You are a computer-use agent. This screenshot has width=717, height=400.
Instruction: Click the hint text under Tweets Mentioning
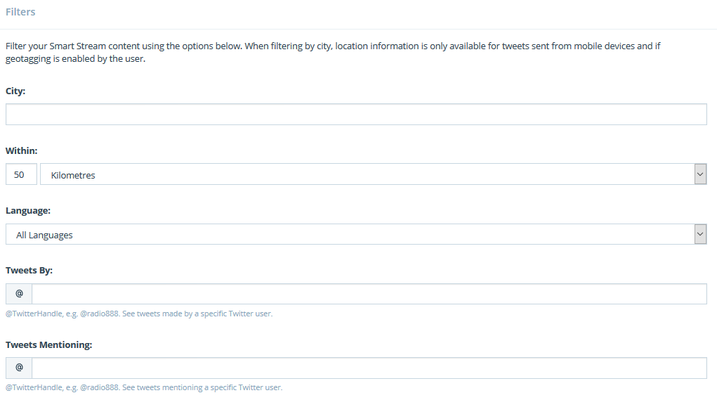(x=144, y=387)
